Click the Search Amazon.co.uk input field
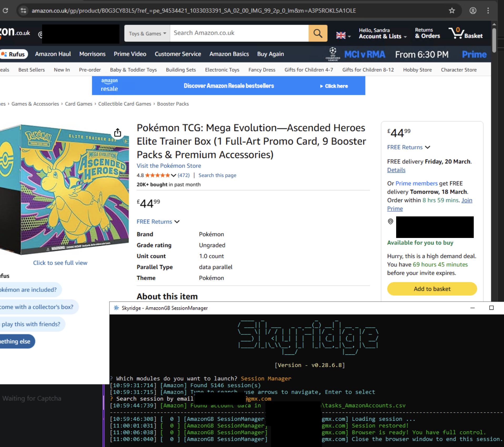This screenshot has width=504, height=447. pos(239,33)
